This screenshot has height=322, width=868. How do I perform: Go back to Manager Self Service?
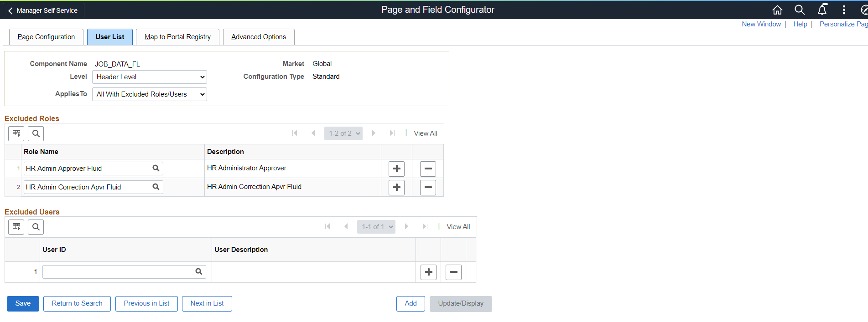(x=43, y=10)
